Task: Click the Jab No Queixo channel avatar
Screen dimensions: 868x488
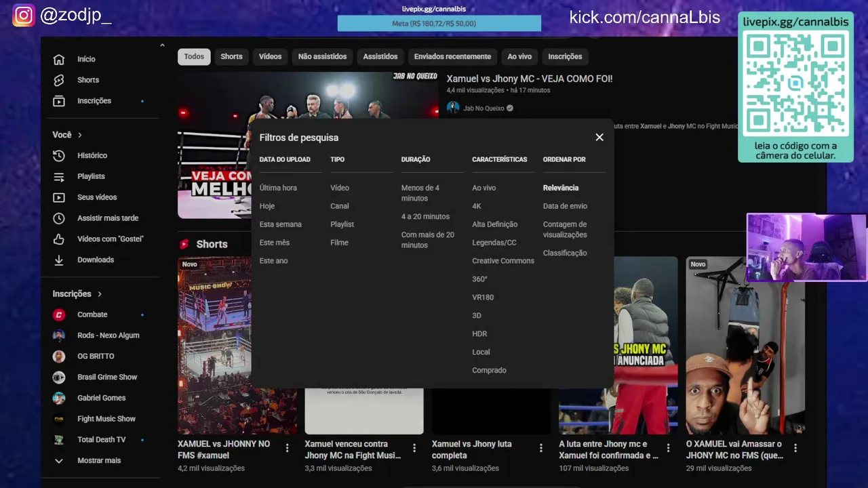Action: tap(453, 108)
